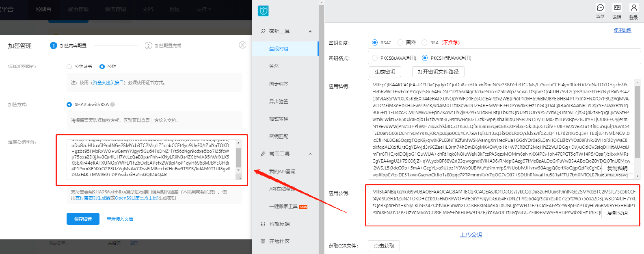Image resolution: width=644 pixels, height=254 pixels.
Task: Click the public key textarea resize handle
Action: (240, 178)
